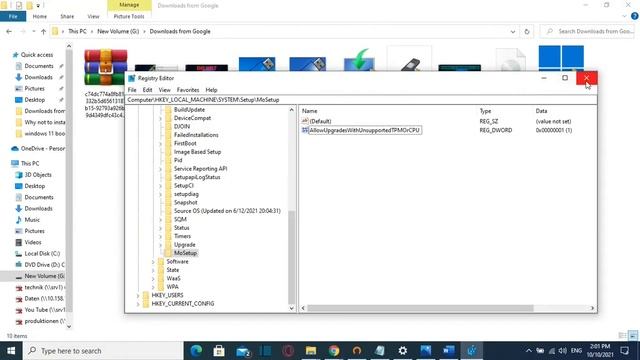
Task: Click the Name column header
Action: (x=309, y=111)
